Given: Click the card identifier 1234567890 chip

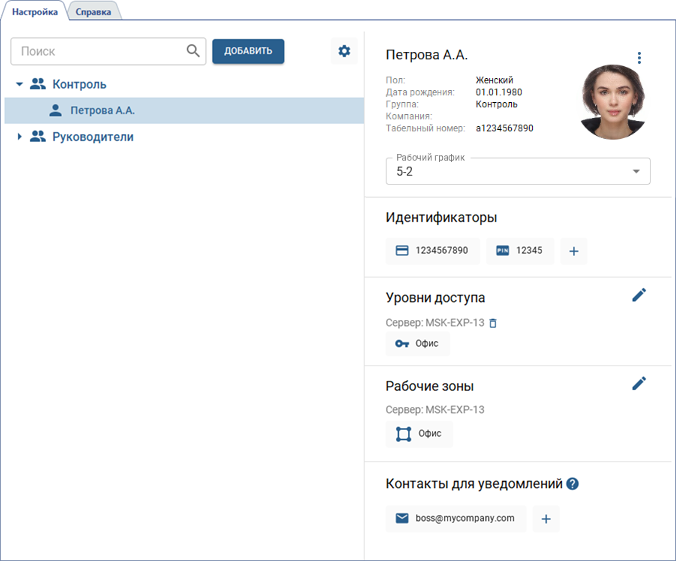Looking at the screenshot, I should 432,251.
